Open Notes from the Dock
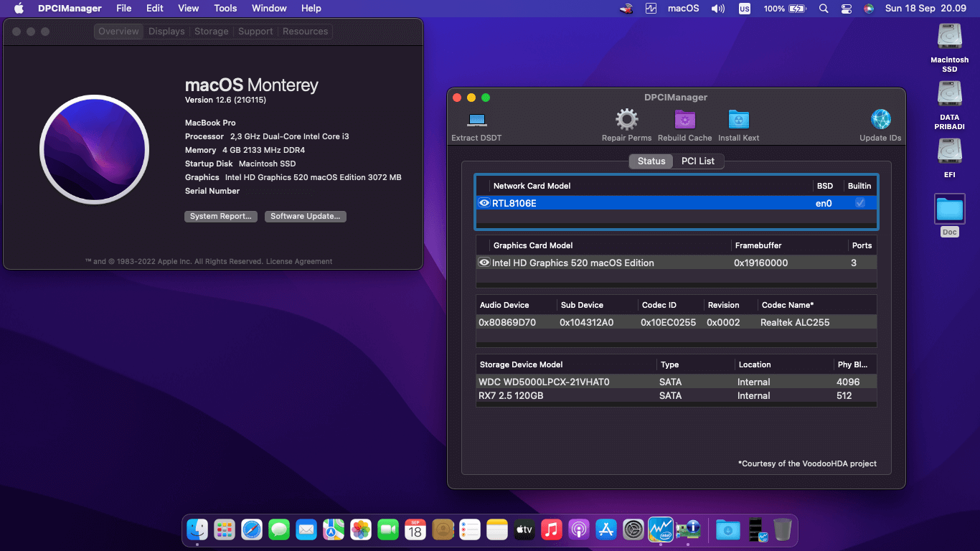Screen dimensions: 980x551 coord(497,529)
